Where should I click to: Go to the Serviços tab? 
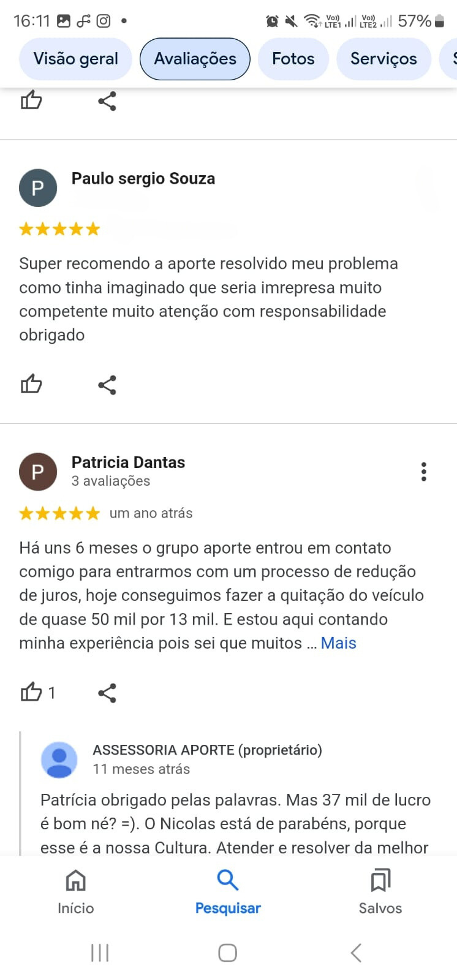pos(383,59)
